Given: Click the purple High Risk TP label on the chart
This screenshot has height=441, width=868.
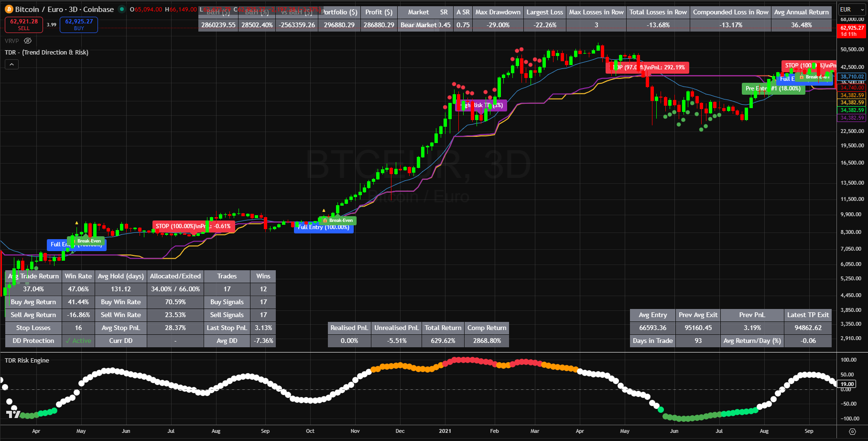Looking at the screenshot, I should pos(480,105).
